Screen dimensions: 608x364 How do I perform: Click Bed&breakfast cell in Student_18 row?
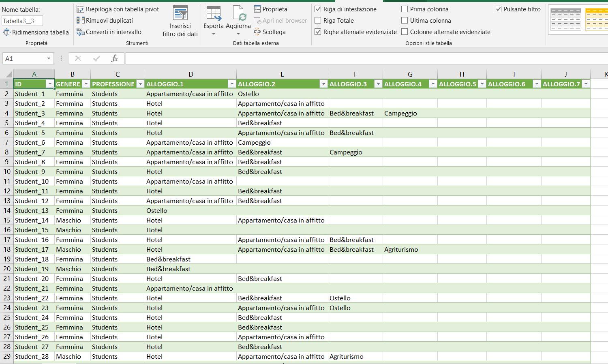coord(191,259)
